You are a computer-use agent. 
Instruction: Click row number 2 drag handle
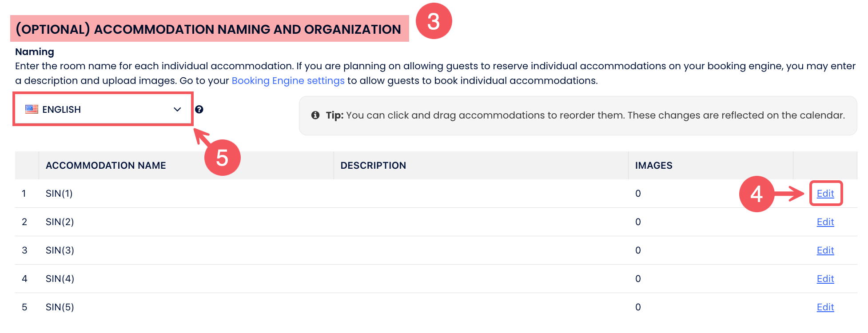(x=24, y=222)
